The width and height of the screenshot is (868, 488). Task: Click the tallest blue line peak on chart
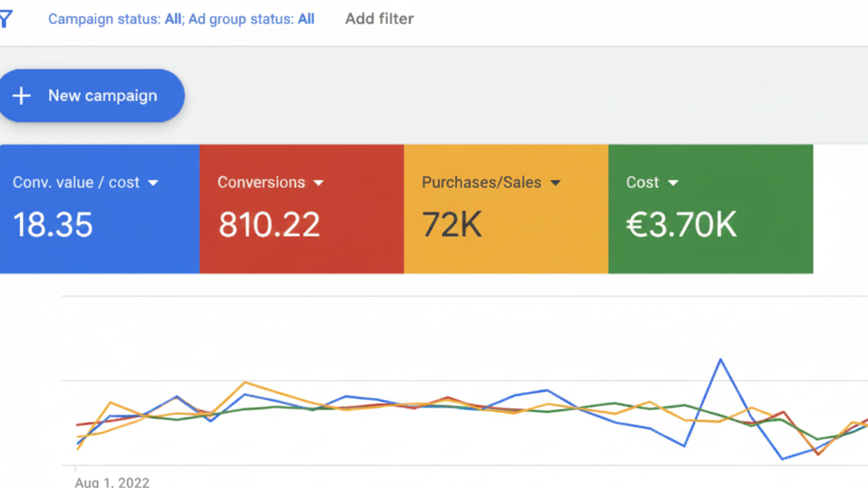(721, 360)
